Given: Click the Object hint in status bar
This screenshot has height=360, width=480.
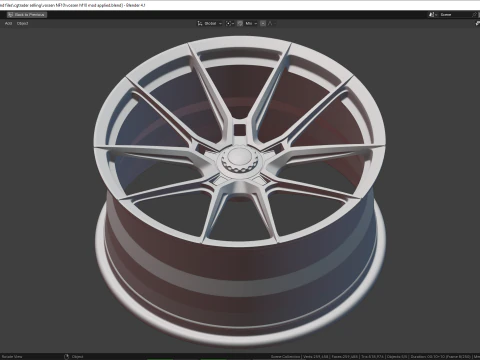Looking at the screenshot, I should (x=77, y=357).
